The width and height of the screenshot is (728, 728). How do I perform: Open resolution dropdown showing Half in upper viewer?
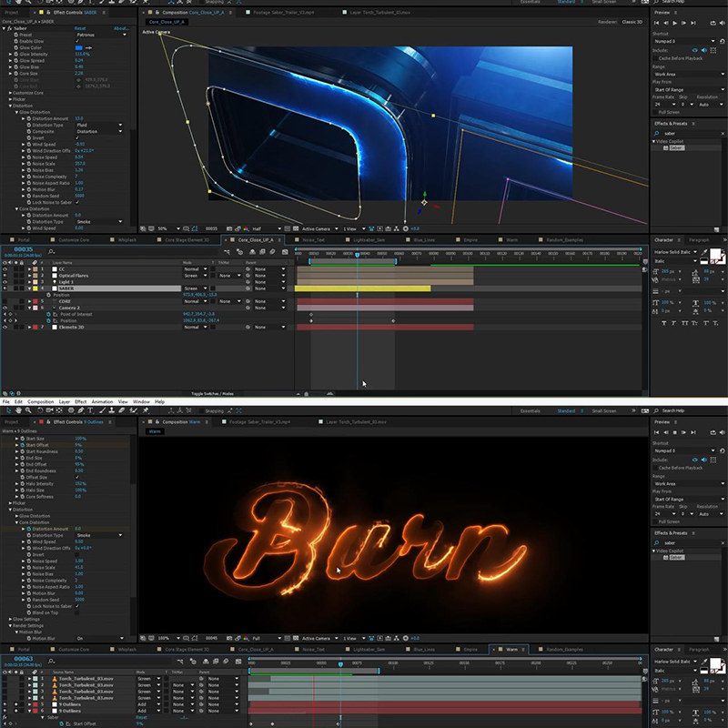point(266,229)
